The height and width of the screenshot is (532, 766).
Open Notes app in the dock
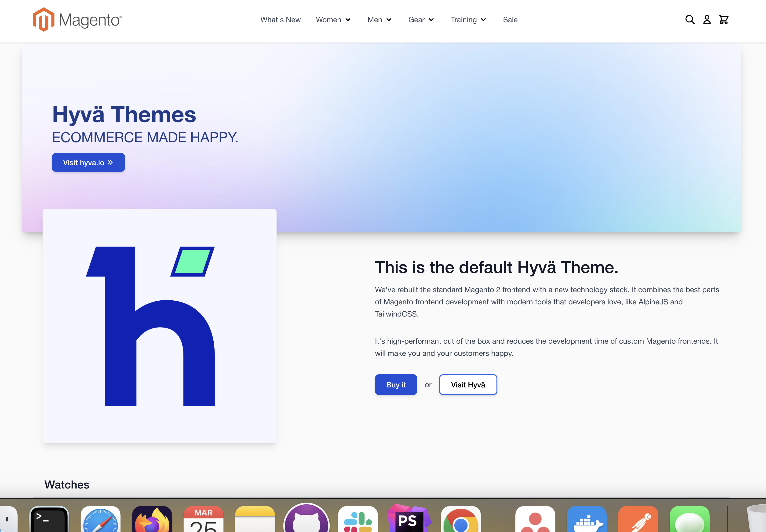(255, 519)
